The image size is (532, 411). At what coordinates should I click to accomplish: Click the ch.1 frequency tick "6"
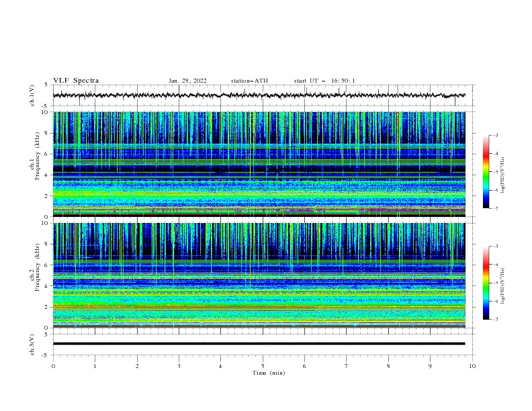pos(47,154)
